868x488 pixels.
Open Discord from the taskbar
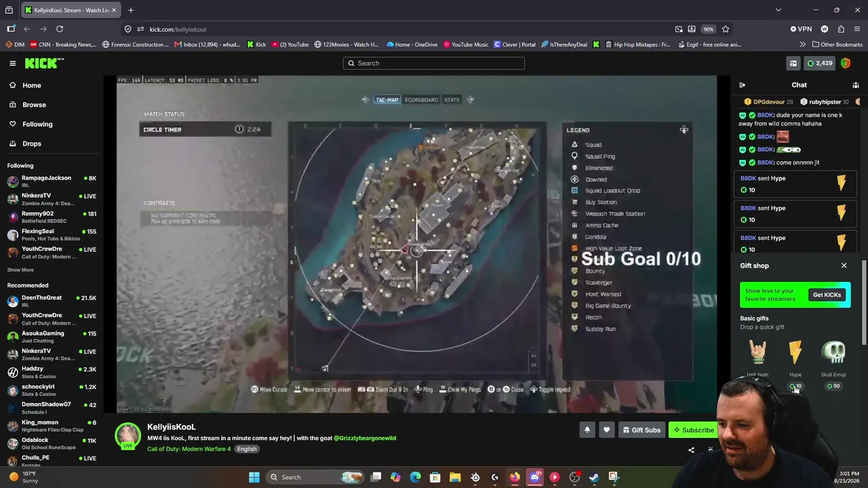(x=534, y=477)
